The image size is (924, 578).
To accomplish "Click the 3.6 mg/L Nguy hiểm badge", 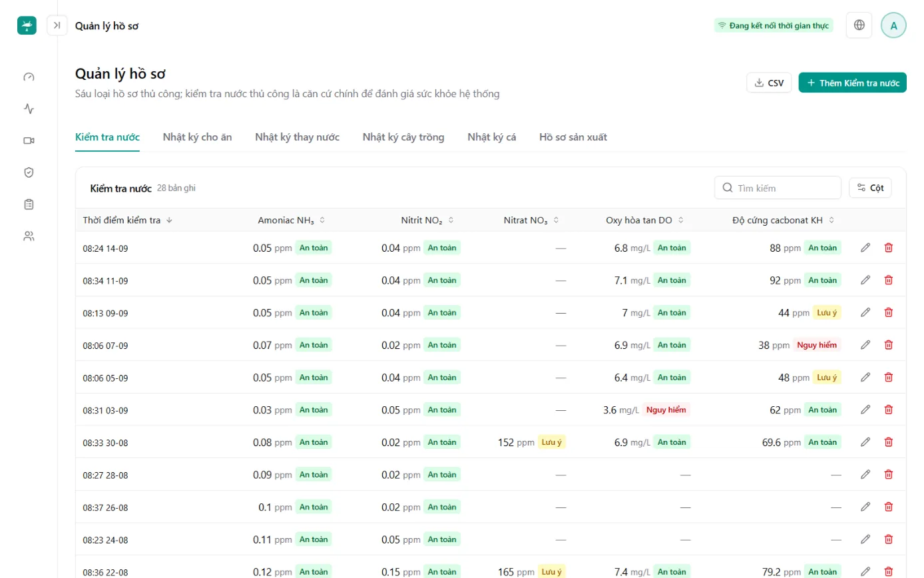I will point(666,410).
